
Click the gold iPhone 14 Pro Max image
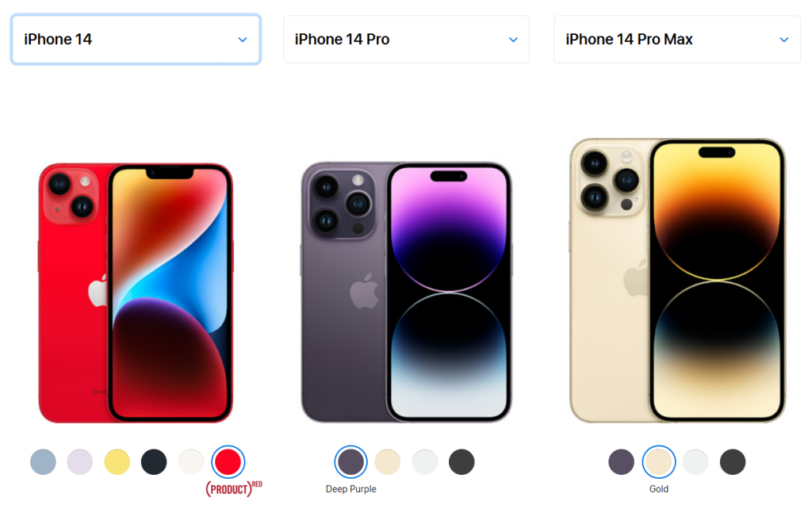click(677, 280)
